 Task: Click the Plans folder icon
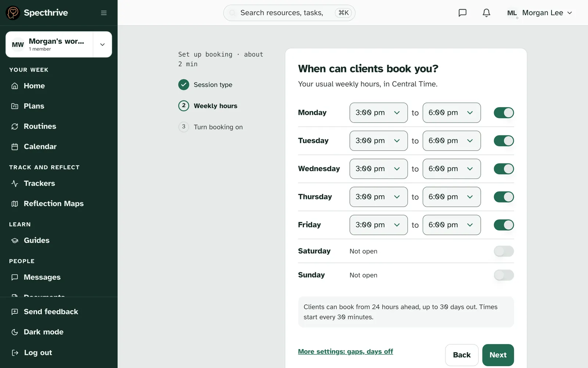15,106
